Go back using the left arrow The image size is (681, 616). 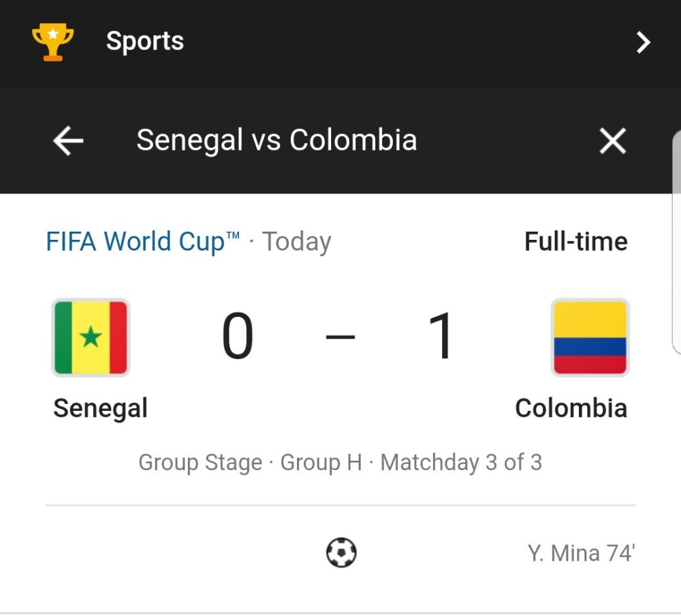click(x=68, y=140)
